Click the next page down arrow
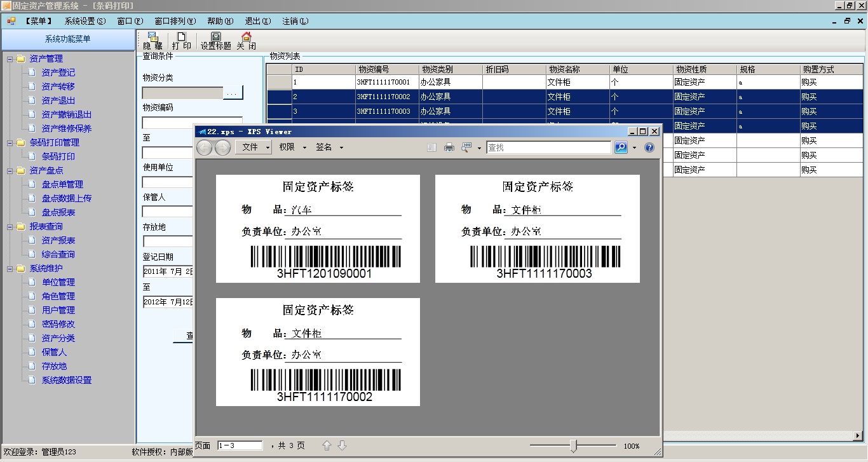 pos(342,445)
